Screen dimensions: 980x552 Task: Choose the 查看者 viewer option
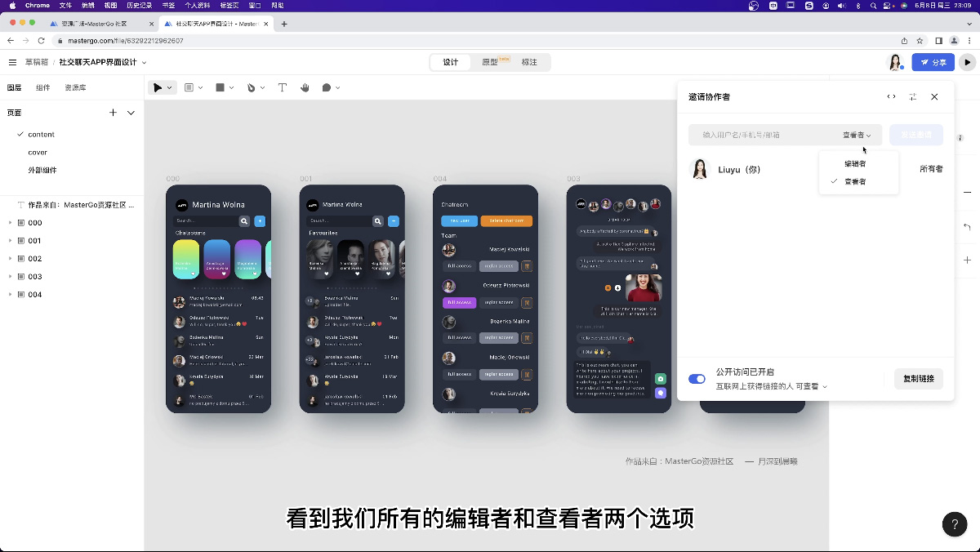(x=858, y=181)
